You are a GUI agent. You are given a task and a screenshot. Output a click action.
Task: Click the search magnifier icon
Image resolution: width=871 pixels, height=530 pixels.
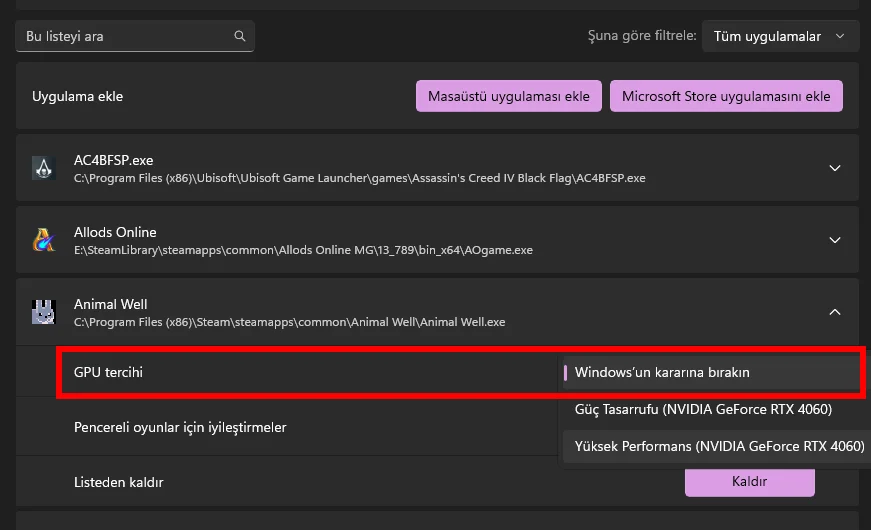(239, 36)
